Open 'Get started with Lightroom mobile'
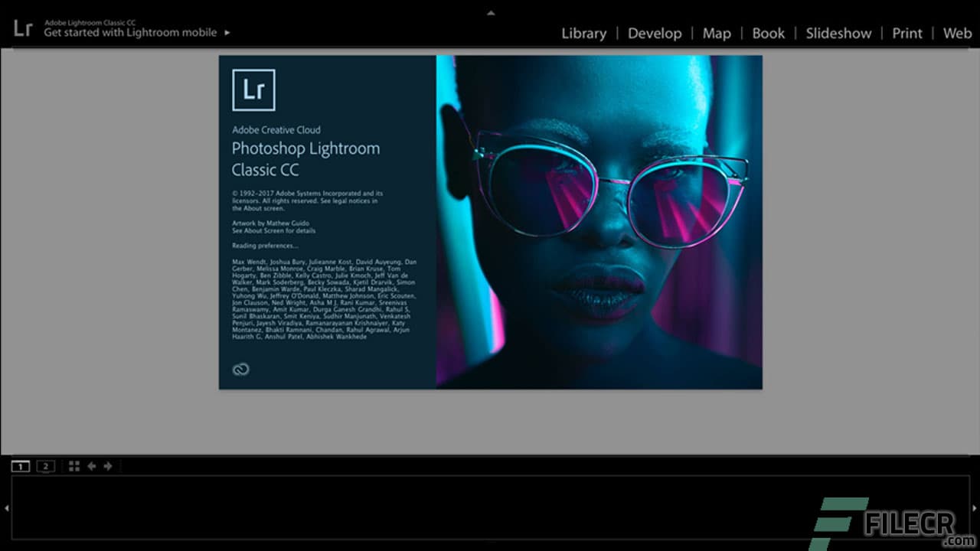Image resolution: width=980 pixels, height=551 pixels. click(132, 34)
